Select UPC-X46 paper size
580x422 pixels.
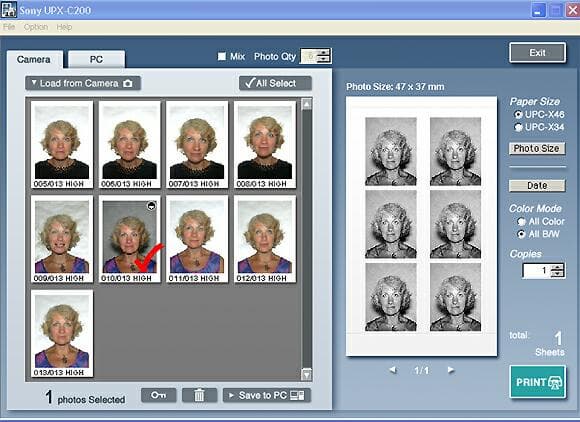tap(519, 114)
